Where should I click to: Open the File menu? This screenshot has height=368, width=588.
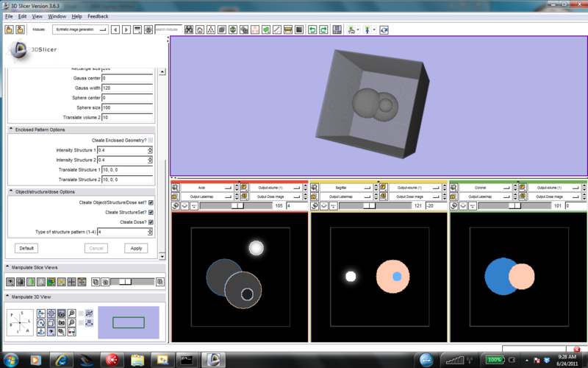tap(9, 16)
